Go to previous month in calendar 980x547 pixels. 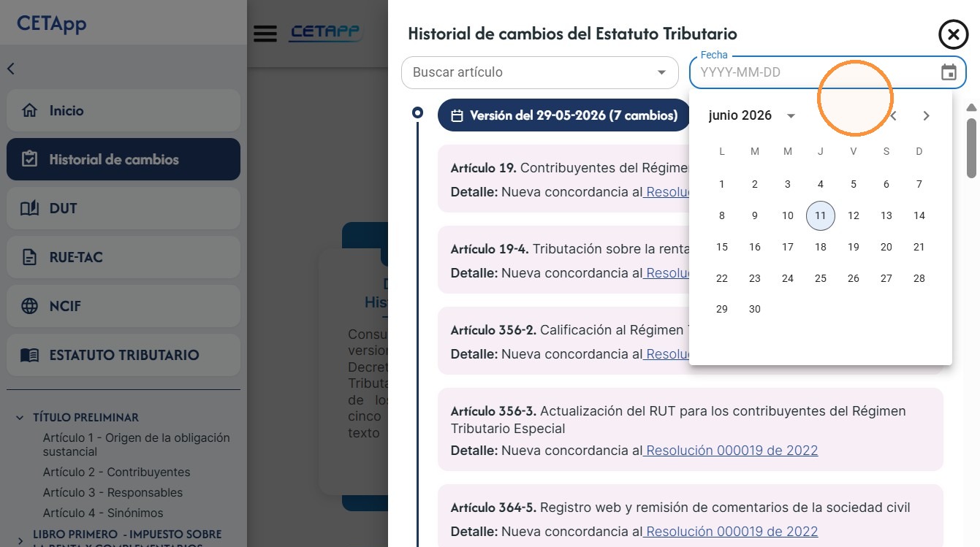[x=893, y=115]
